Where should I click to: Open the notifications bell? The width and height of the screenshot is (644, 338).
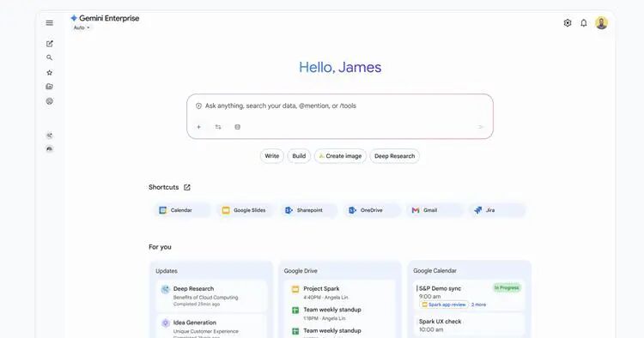pos(584,23)
